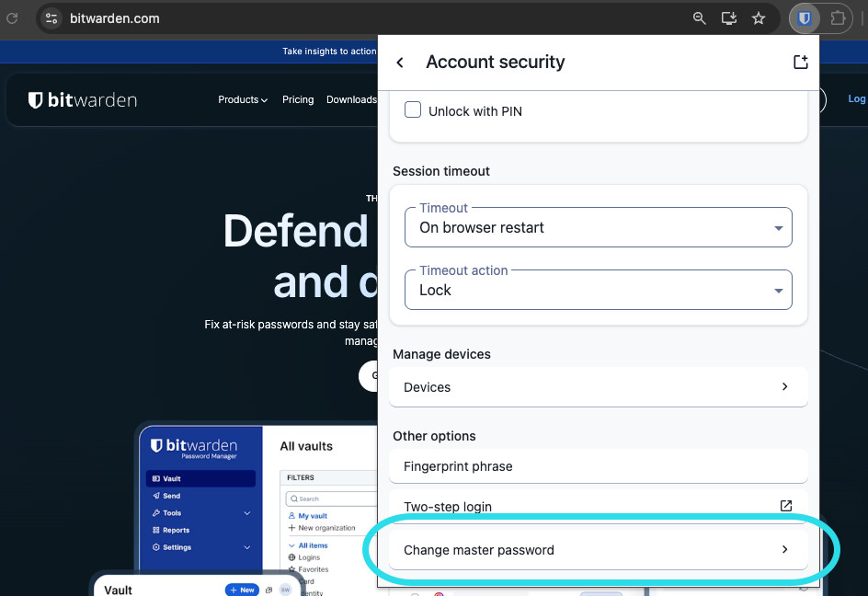Click the Session timeout section heading
868x596 pixels.
pos(441,171)
